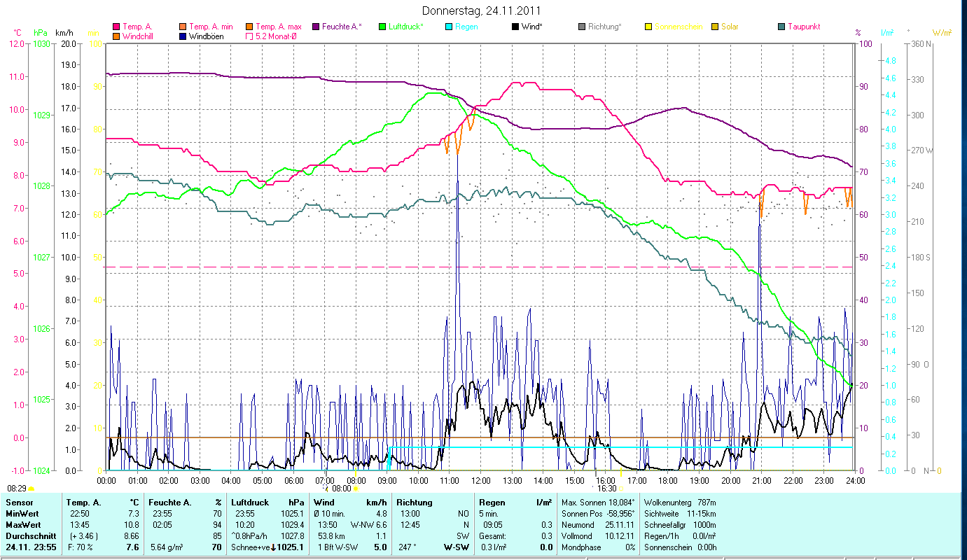Click the yellow Sonnenschein legend square
Viewport: 967px width, 560px height.
coord(648,27)
